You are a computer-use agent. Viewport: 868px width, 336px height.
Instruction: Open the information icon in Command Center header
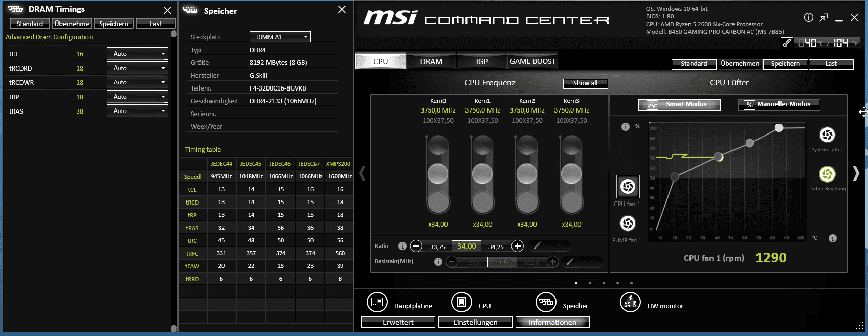pos(809,17)
